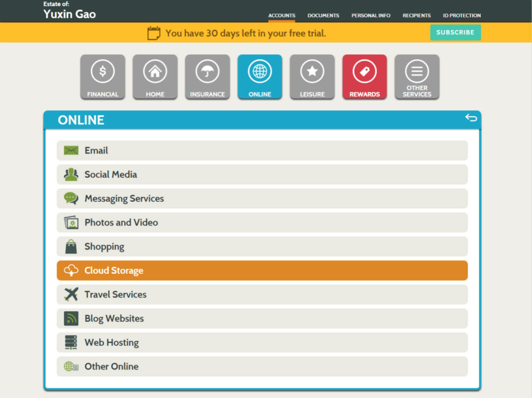Image resolution: width=532 pixels, height=398 pixels.
Task: Expand the Social Media row
Action: [x=262, y=175]
